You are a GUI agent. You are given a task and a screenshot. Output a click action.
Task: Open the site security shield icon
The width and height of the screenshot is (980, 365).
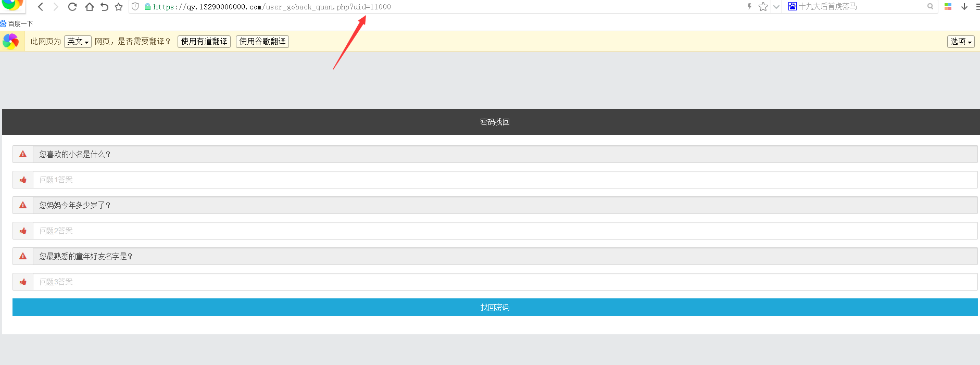[135, 7]
